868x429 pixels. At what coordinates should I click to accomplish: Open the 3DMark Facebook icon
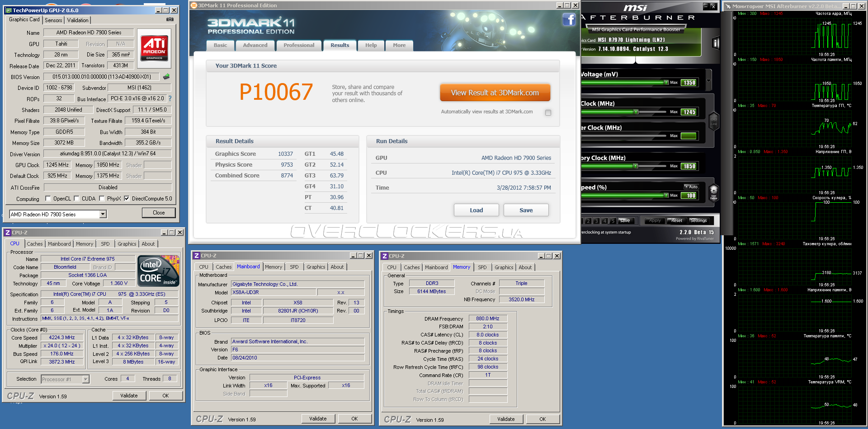click(569, 19)
